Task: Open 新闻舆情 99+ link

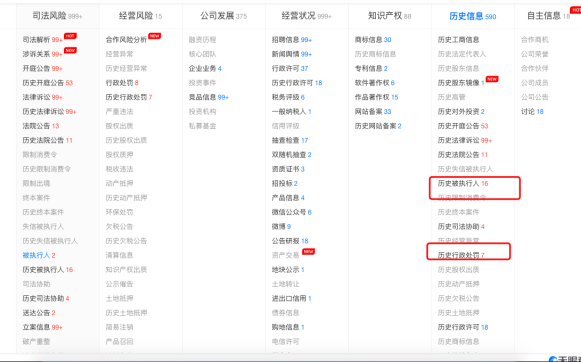Action: click(292, 54)
